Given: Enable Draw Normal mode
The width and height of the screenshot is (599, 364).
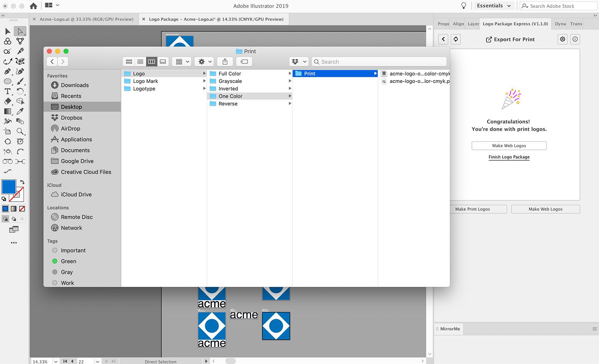Looking at the screenshot, I should [5, 219].
